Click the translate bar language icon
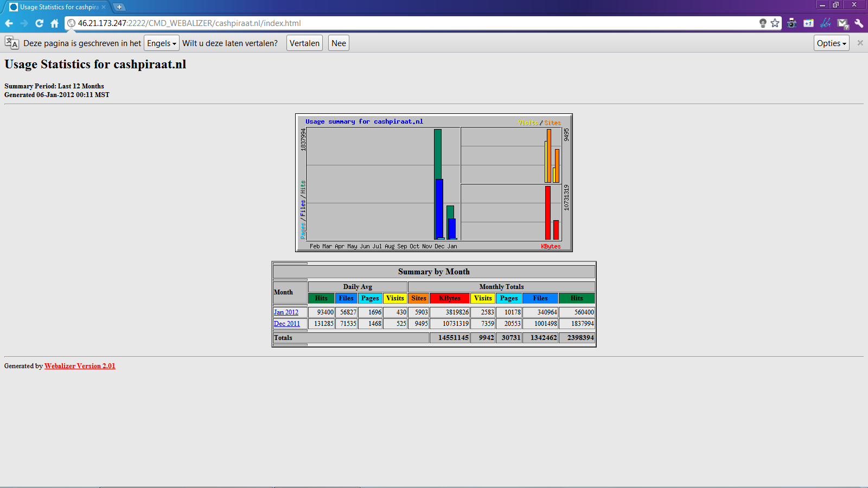The height and width of the screenshot is (488, 868). point(11,43)
